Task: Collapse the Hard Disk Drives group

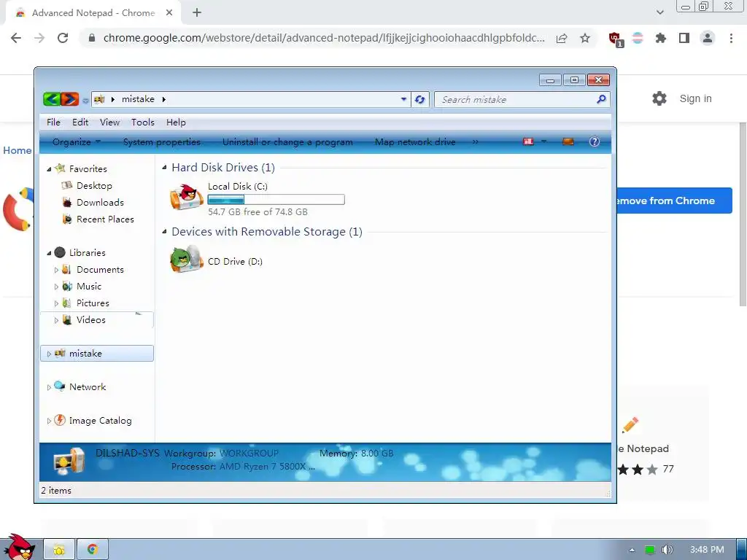Action: [x=164, y=167]
